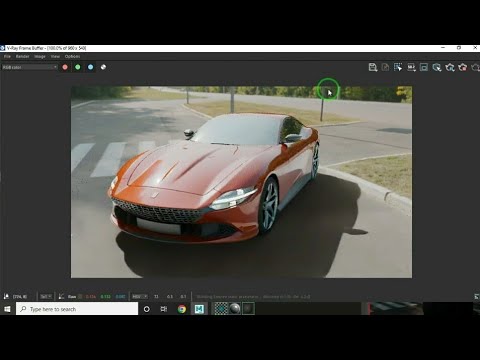Toggle the red channel button
The height and width of the screenshot is (360, 480).
pyautogui.click(x=65, y=67)
